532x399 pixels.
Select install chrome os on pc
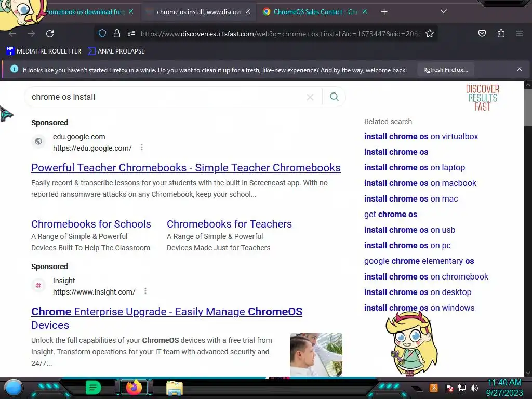coord(407,246)
